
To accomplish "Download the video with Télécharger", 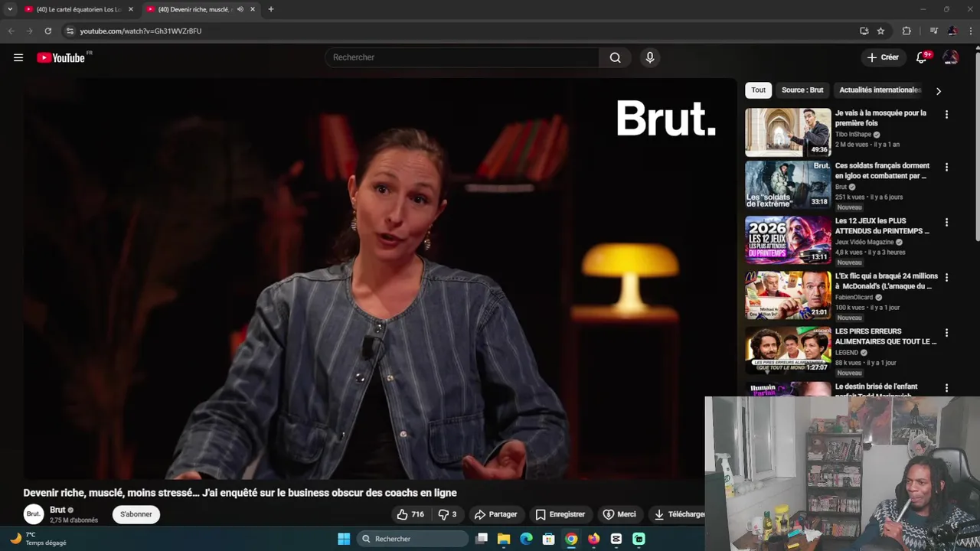I will coord(678,514).
